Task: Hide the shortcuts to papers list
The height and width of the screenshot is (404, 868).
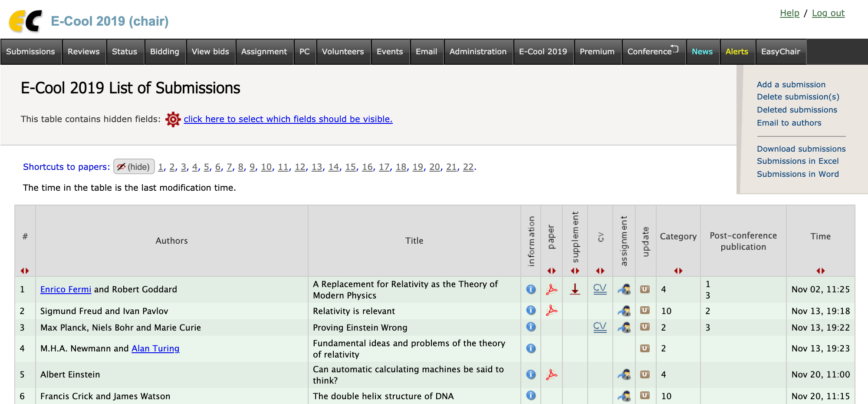Action: click(x=134, y=166)
